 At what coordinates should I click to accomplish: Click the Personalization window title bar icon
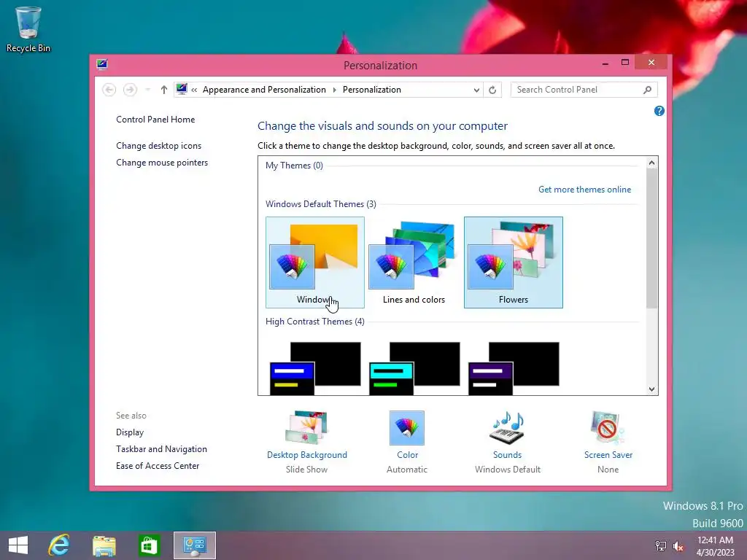(102, 65)
